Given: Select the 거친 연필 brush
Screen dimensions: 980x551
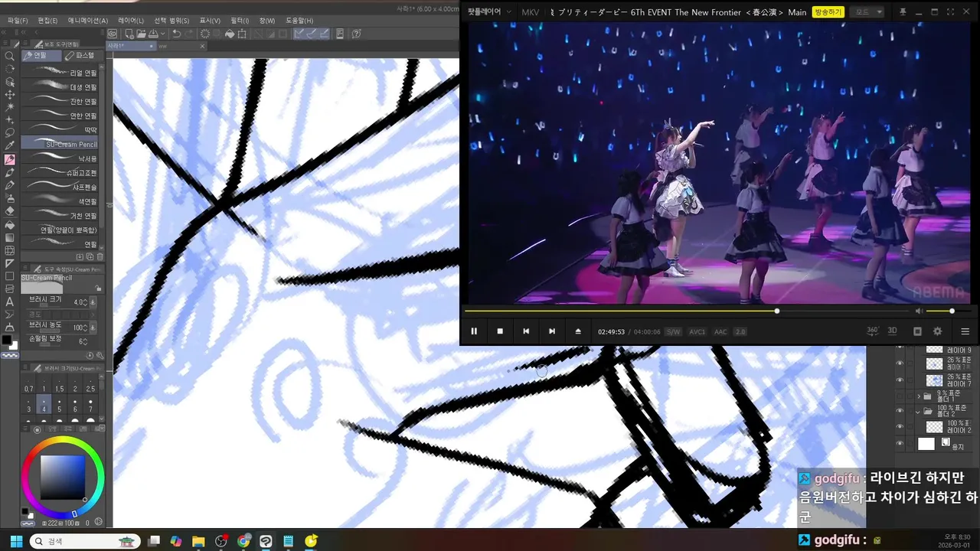Looking at the screenshot, I should point(61,216).
